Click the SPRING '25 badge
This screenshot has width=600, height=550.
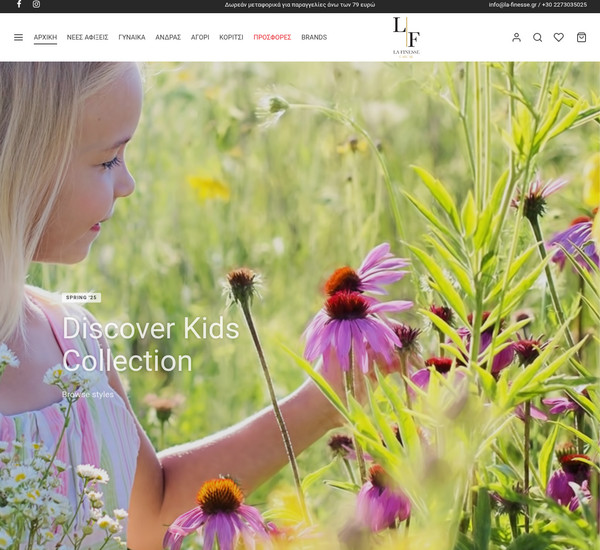click(82, 297)
